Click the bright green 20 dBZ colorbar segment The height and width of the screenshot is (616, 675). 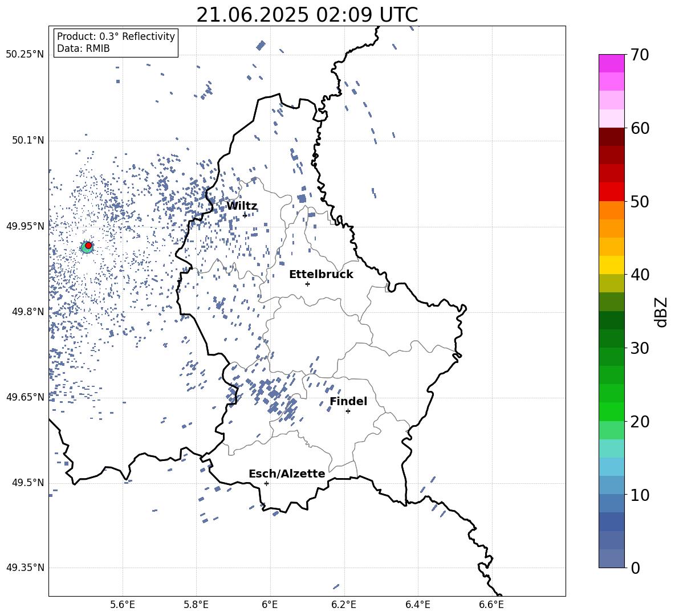[611, 412]
